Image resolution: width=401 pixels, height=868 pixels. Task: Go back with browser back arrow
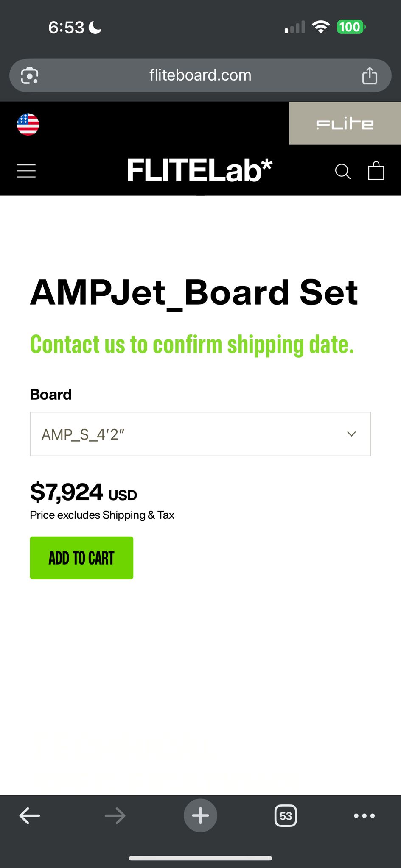pyautogui.click(x=30, y=815)
